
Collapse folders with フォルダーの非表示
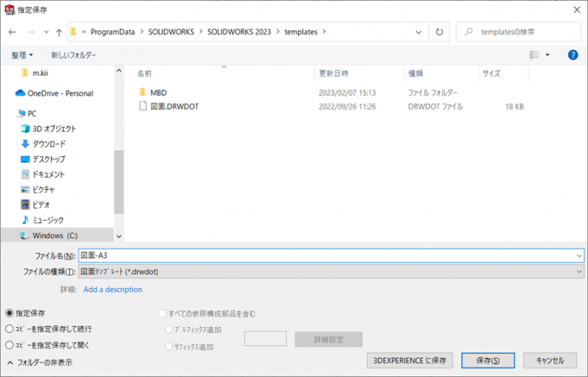(38, 362)
